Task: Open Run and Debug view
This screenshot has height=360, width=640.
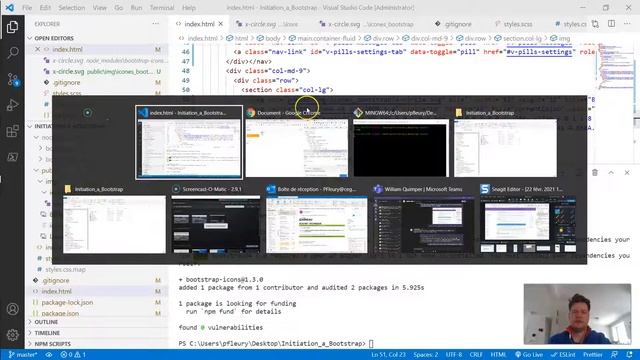Action: point(12,105)
